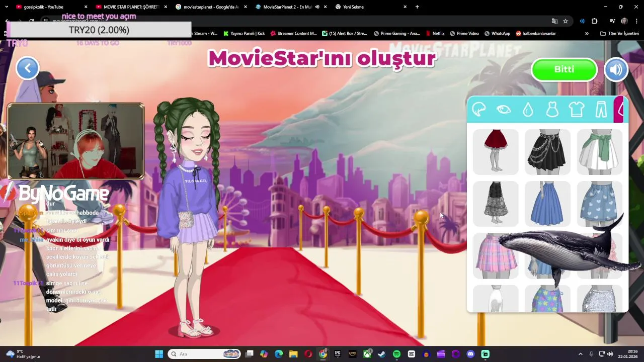Show hidden system tray icons
Image resolution: width=644 pixels, height=362 pixels.
click(x=580, y=354)
